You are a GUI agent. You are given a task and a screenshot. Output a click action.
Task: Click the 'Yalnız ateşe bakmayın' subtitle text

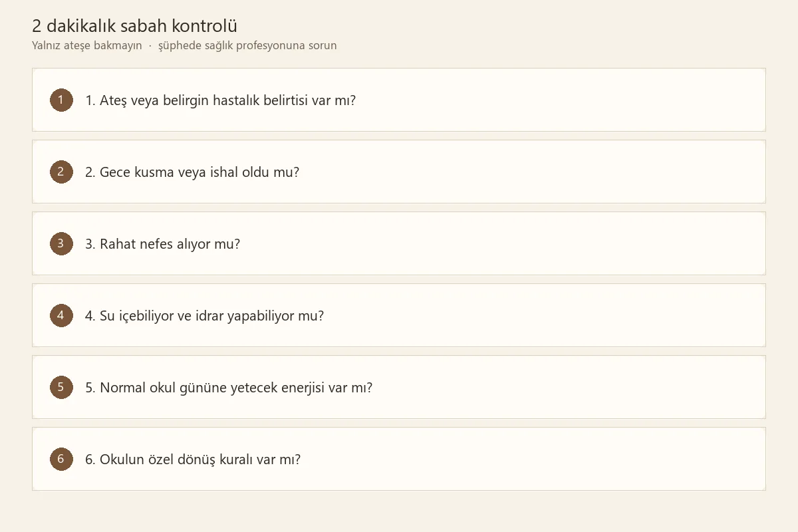[x=87, y=46]
